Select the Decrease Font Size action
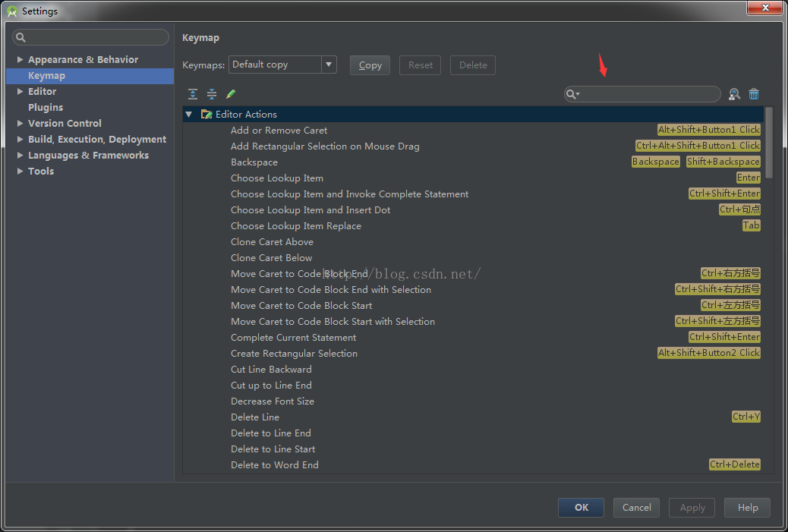 coord(473,401)
